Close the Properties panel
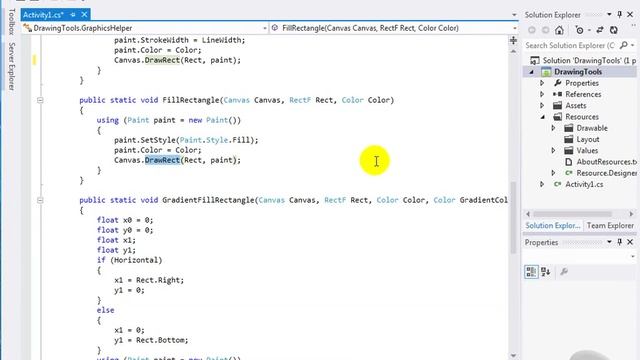 (x=630, y=242)
